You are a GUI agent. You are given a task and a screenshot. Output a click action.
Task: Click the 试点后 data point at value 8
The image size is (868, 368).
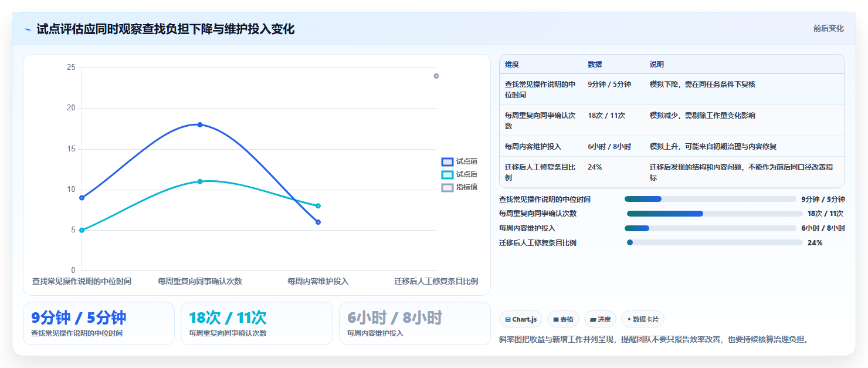318,205
